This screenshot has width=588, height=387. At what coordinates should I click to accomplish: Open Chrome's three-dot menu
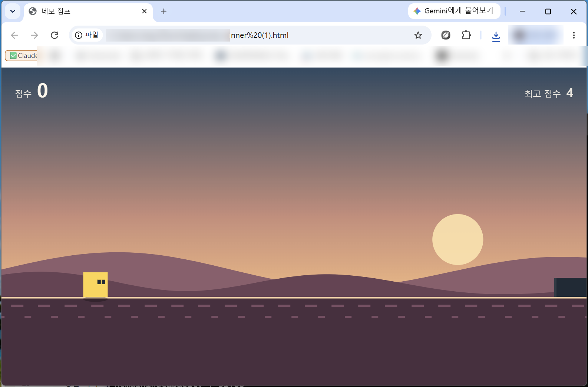[574, 35]
